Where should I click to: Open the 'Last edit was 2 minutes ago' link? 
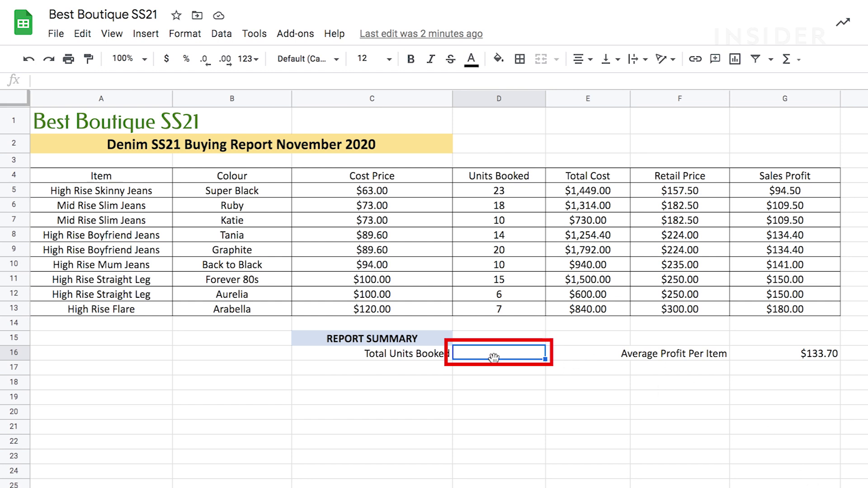click(421, 34)
